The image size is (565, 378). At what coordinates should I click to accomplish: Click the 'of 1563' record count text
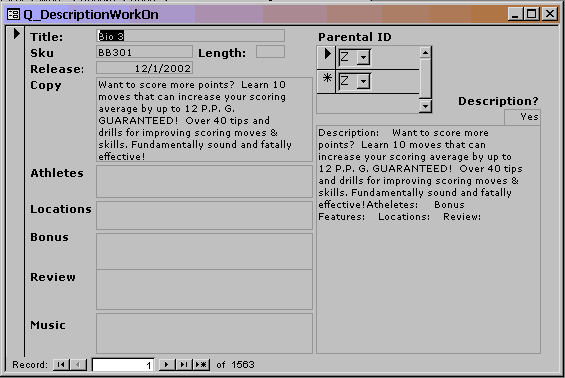[235, 365]
